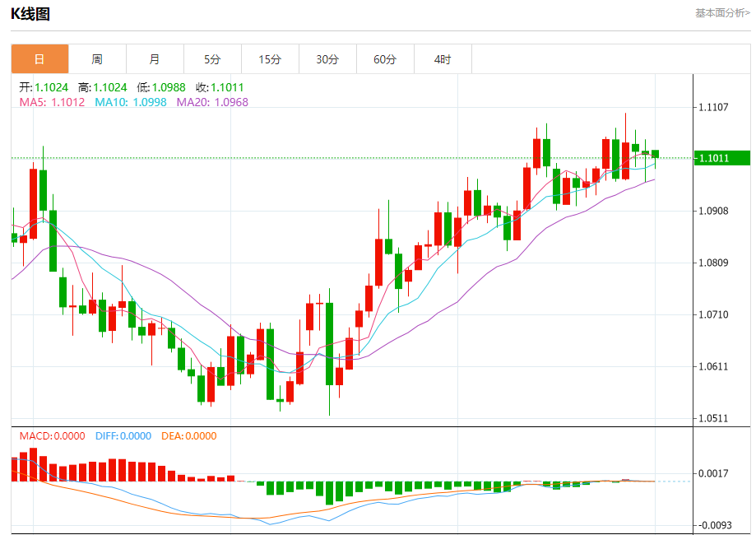
Task: Switch to the 周 weekly tab
Action: pos(97,59)
